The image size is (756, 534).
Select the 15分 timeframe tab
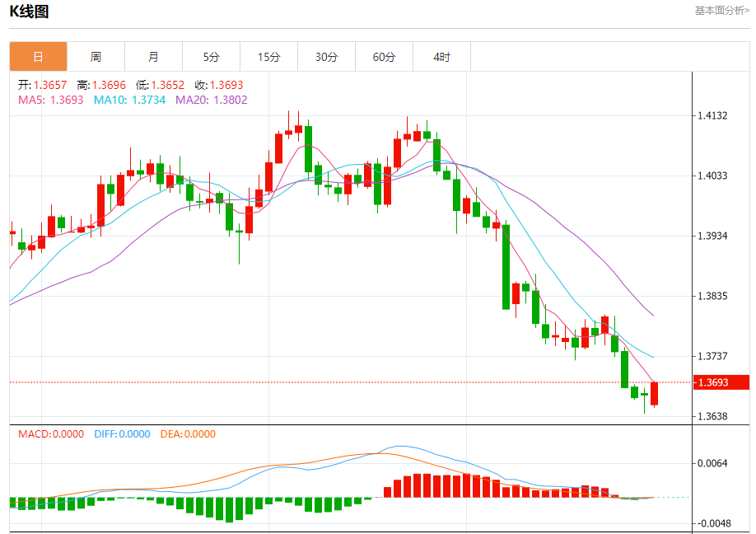pyautogui.click(x=268, y=57)
